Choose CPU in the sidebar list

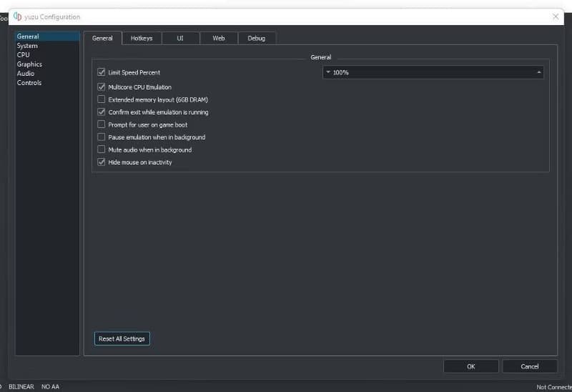click(47, 55)
